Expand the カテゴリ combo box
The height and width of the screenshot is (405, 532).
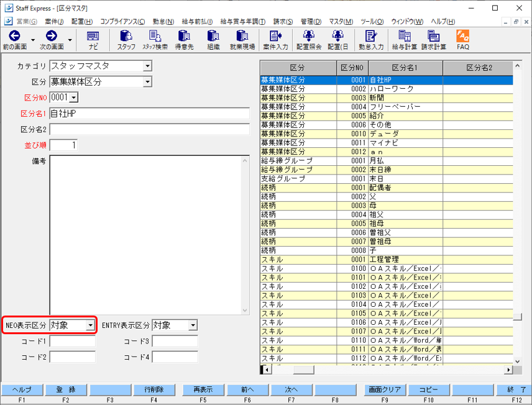pos(147,66)
